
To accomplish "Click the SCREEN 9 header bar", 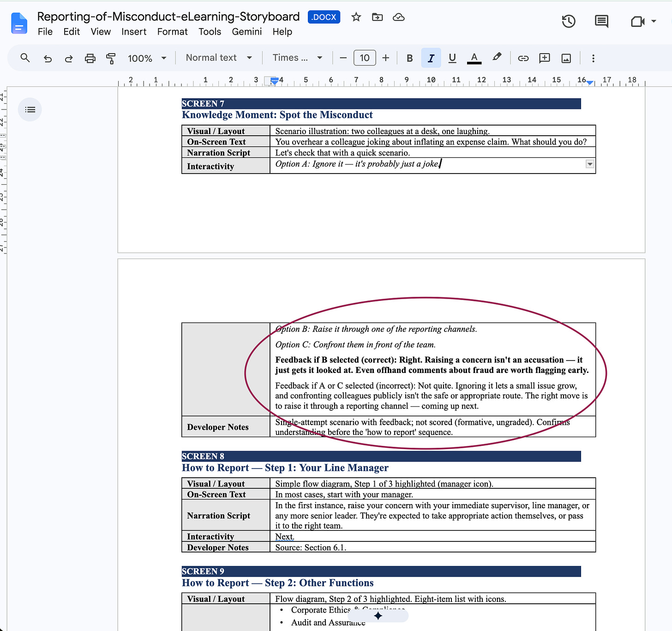I will (x=381, y=571).
